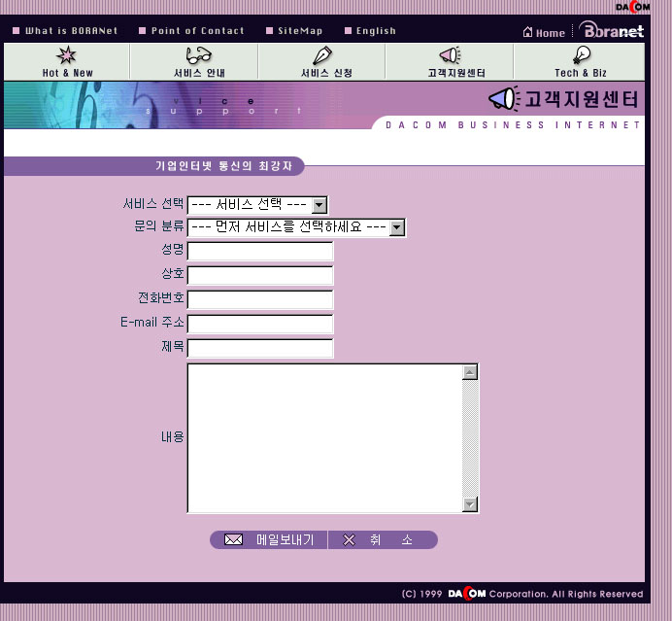Click the 내용 textarea scroll down arrow
672x621 pixels.
click(x=470, y=504)
